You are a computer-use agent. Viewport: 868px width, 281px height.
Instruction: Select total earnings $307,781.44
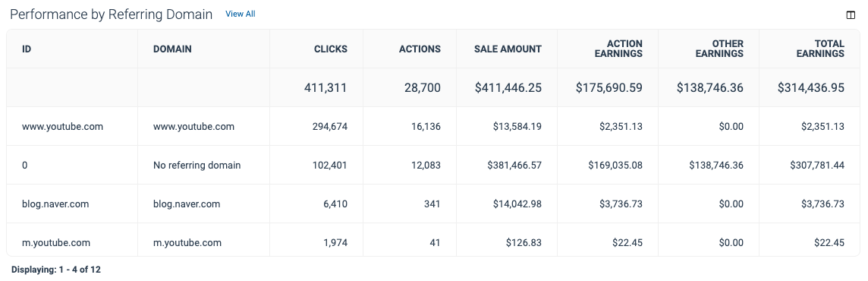tap(818, 165)
